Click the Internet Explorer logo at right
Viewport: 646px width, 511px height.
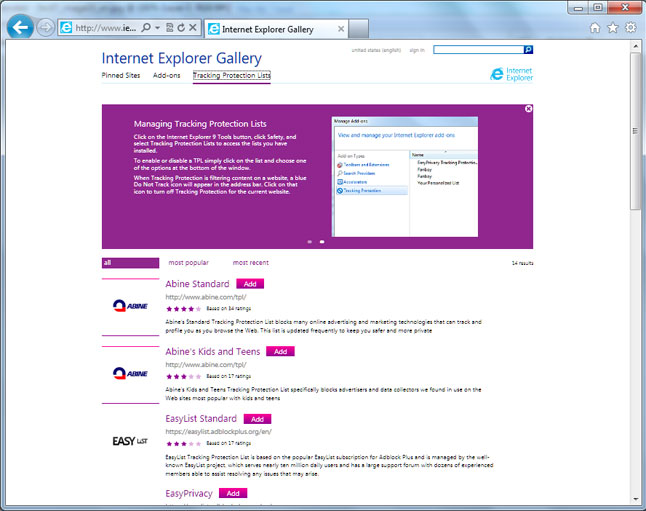pos(511,74)
